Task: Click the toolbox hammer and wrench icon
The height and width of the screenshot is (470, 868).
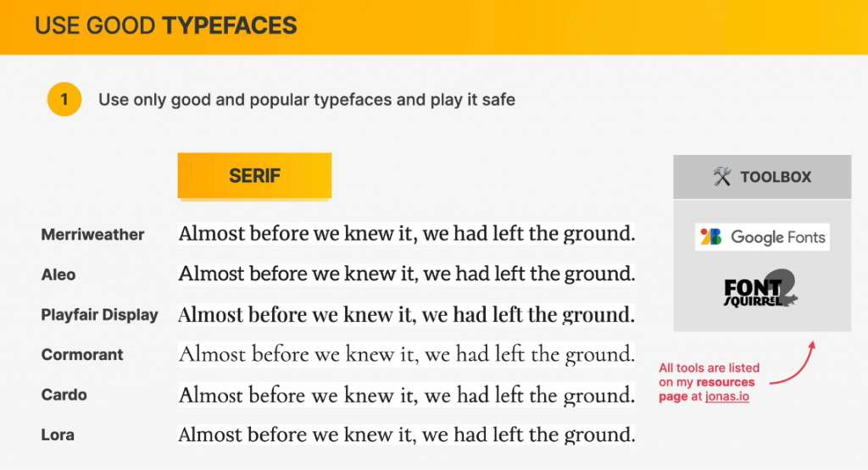Action: pyautogui.click(x=721, y=177)
